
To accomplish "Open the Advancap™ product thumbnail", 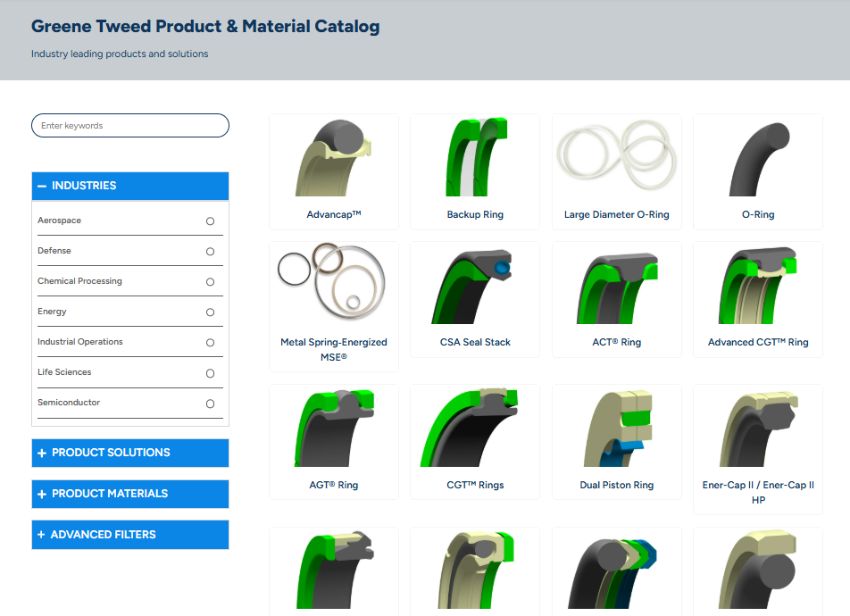I will pos(333,159).
